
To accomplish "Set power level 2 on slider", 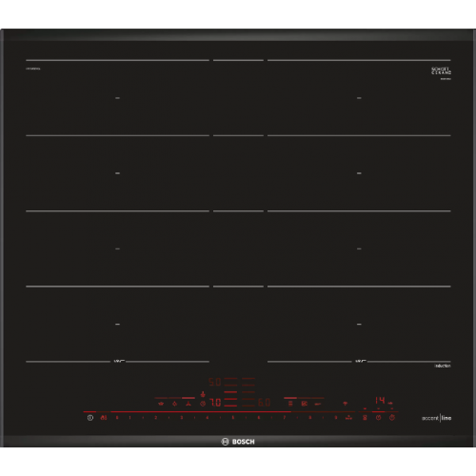I will [155, 418].
